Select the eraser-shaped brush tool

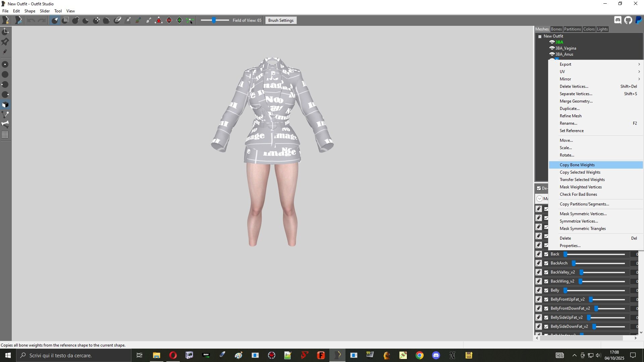(117, 20)
